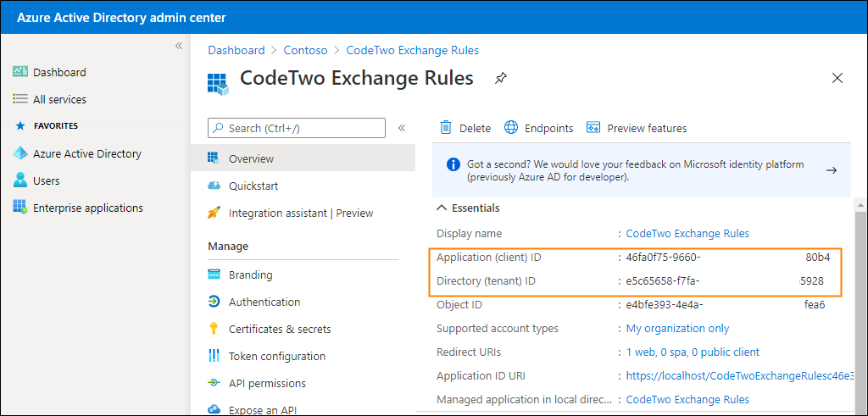Click the Display name value link
This screenshot has height=416, width=868.
(x=687, y=234)
